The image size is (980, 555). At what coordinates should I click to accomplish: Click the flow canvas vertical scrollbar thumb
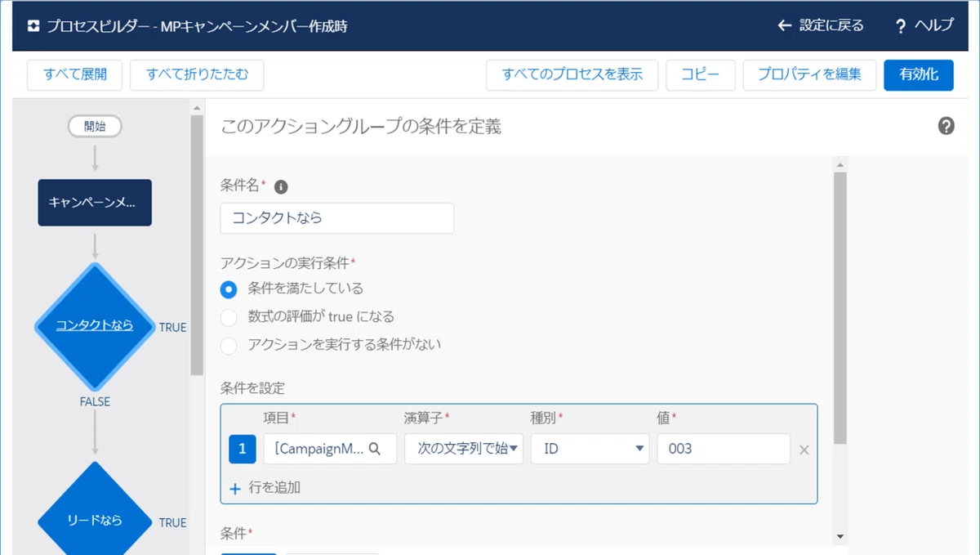197,245
